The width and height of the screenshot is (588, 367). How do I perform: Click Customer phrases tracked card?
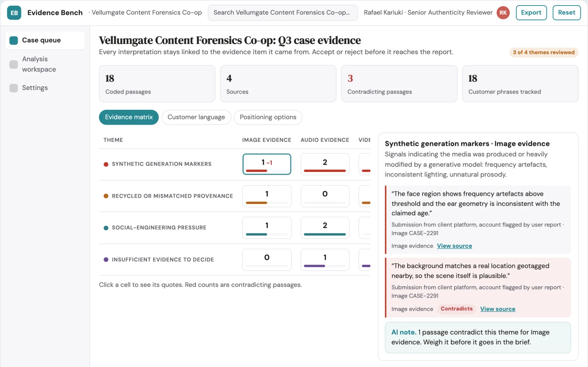pos(520,84)
